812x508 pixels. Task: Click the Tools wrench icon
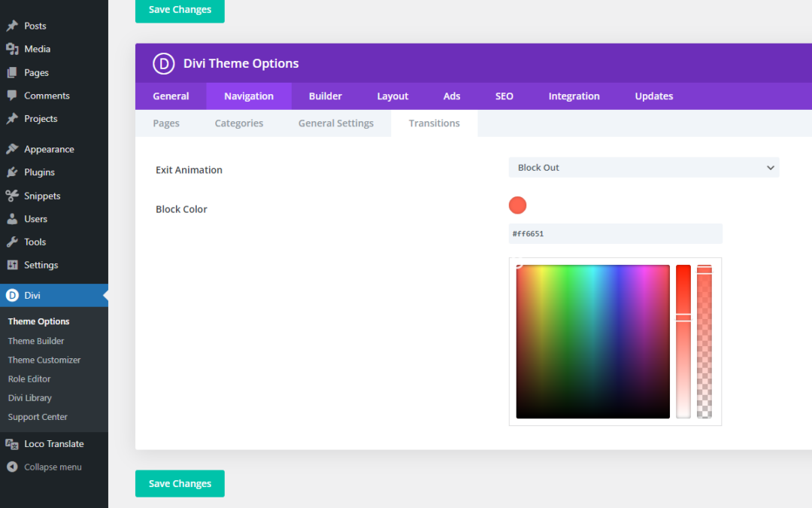[12, 242]
